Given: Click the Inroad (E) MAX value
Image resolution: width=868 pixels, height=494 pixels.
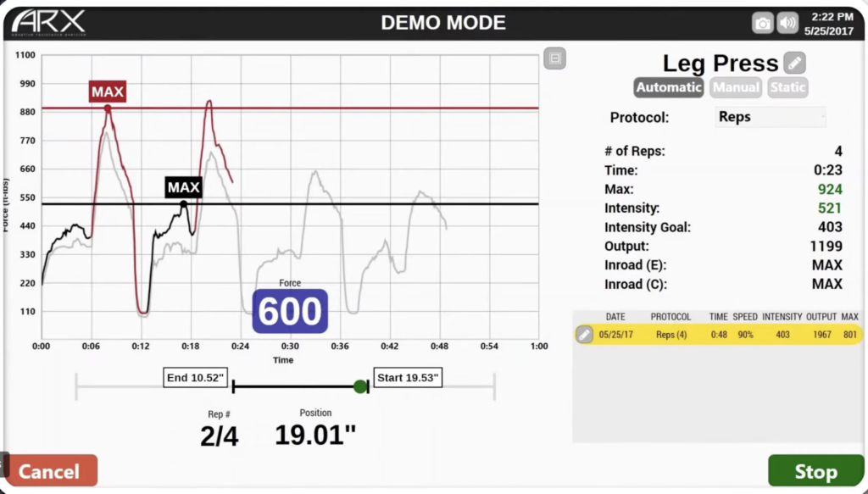Looking at the screenshot, I should pos(826,265).
